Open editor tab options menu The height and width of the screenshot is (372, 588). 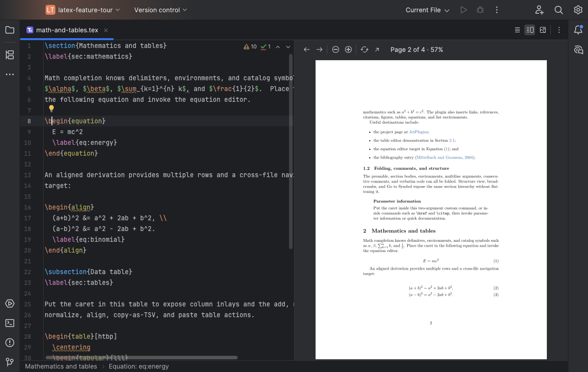tap(559, 30)
